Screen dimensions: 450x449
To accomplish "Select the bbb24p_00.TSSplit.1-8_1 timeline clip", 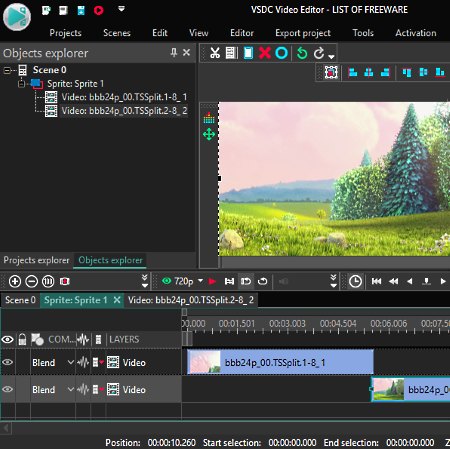I will 280,362.
